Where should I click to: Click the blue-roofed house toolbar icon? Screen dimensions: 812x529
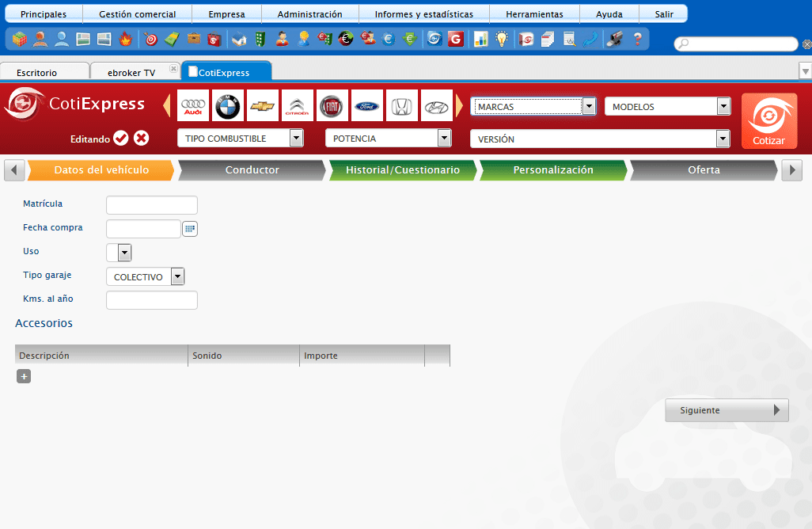pos(239,39)
